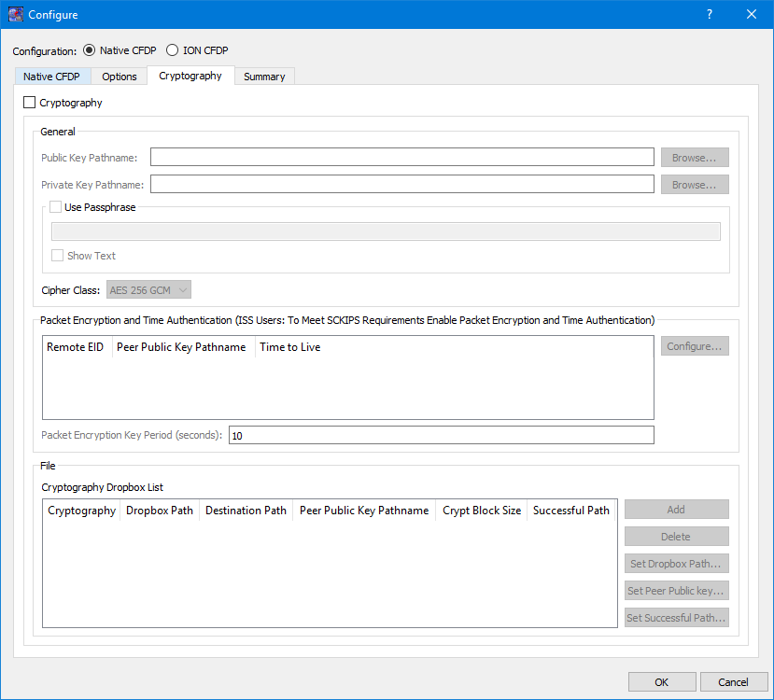Select the Native CFDP radio button
This screenshot has width=774, height=700.
click(x=90, y=50)
